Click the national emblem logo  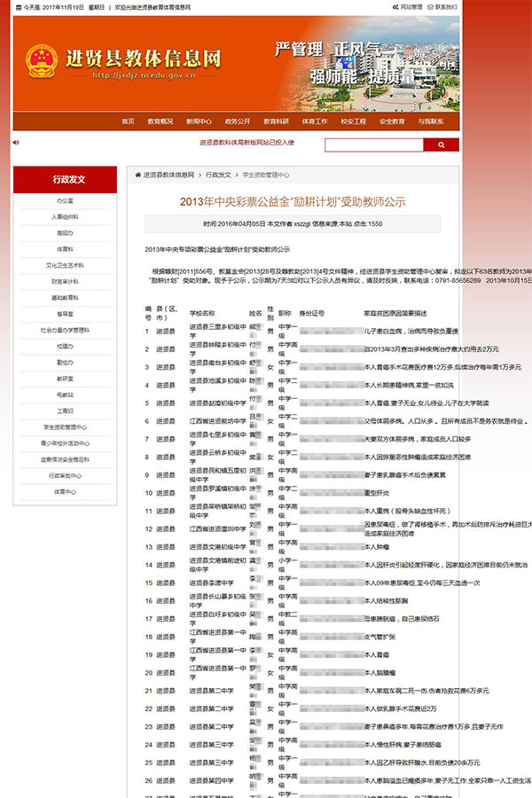pos(42,61)
